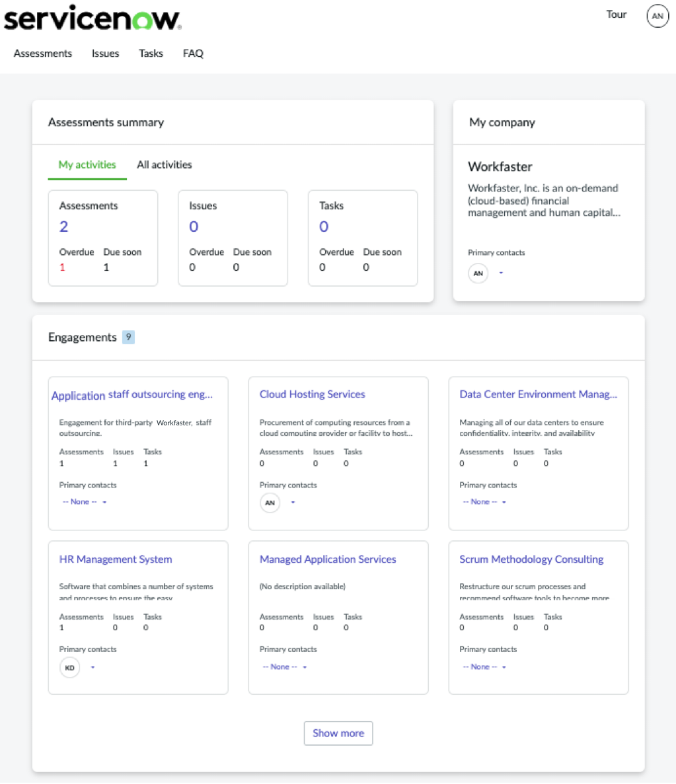Click the Show more button

click(x=338, y=733)
